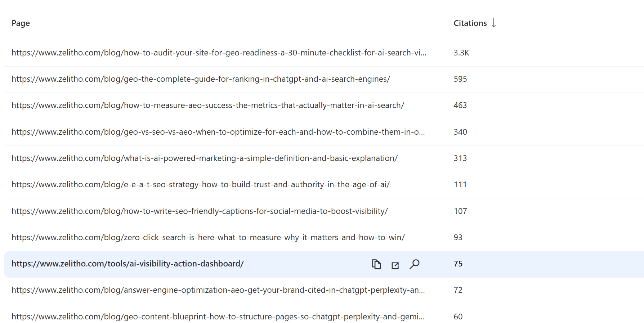Open the how-to-measure-aeo-success URL
The image size is (644, 323).
tap(208, 105)
